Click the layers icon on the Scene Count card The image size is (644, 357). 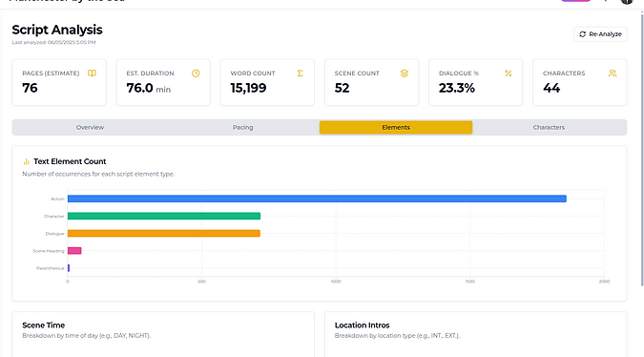tap(405, 73)
